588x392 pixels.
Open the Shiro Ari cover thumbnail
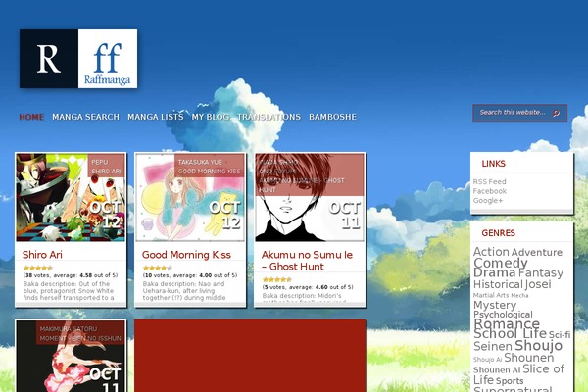[71, 197]
